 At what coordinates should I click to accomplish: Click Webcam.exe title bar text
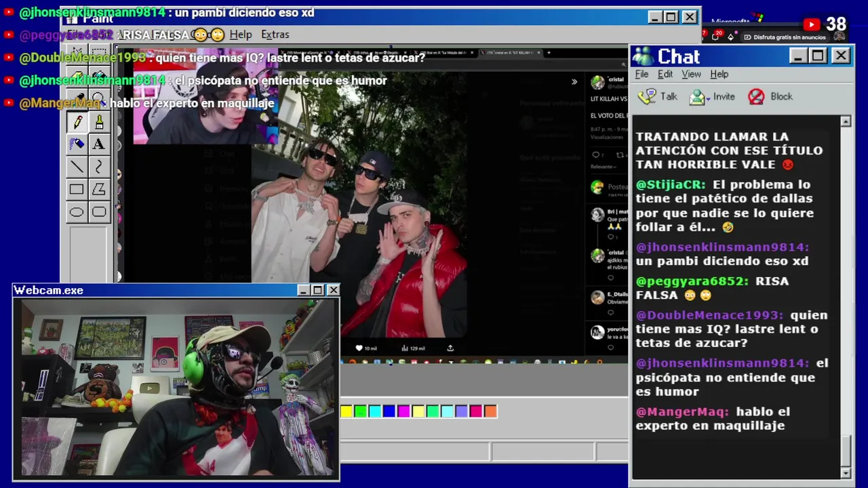pos(49,290)
